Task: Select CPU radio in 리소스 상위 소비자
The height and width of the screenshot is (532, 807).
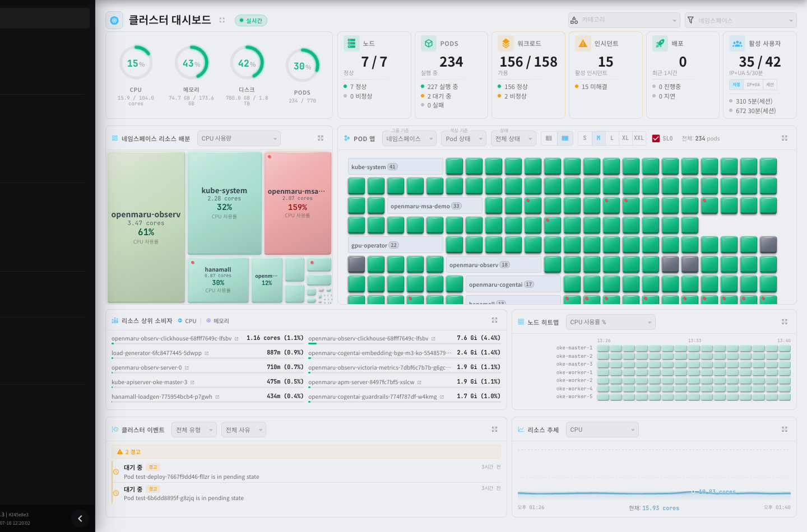Action: (187, 321)
